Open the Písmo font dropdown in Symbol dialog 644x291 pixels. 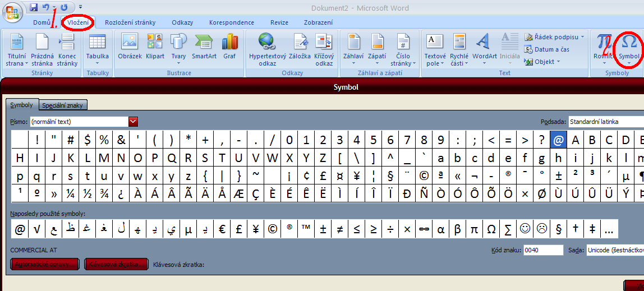(133, 122)
